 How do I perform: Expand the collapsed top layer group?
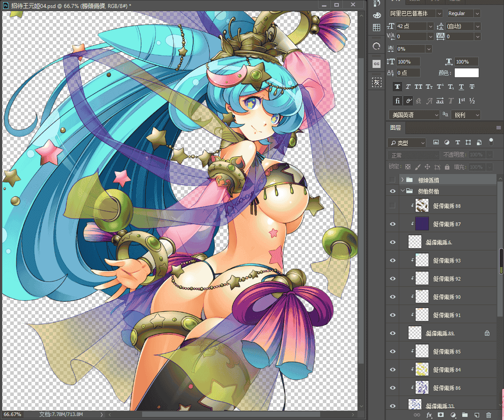tap(402, 180)
